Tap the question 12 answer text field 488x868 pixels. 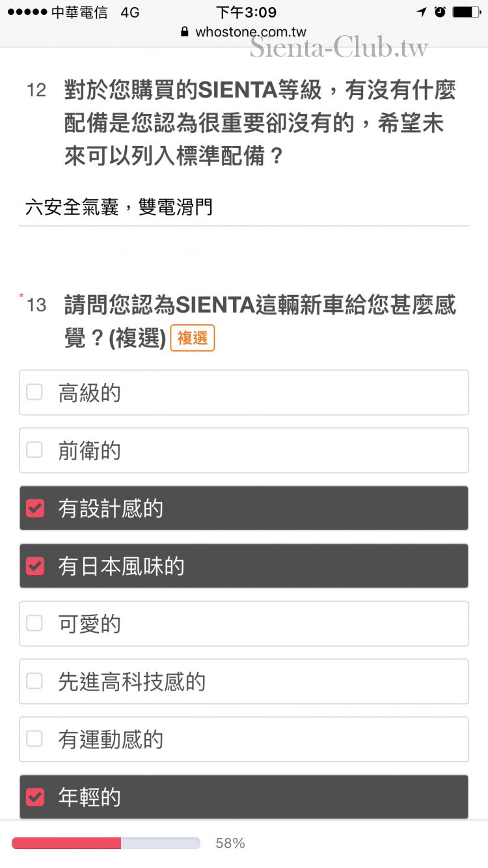tap(243, 208)
